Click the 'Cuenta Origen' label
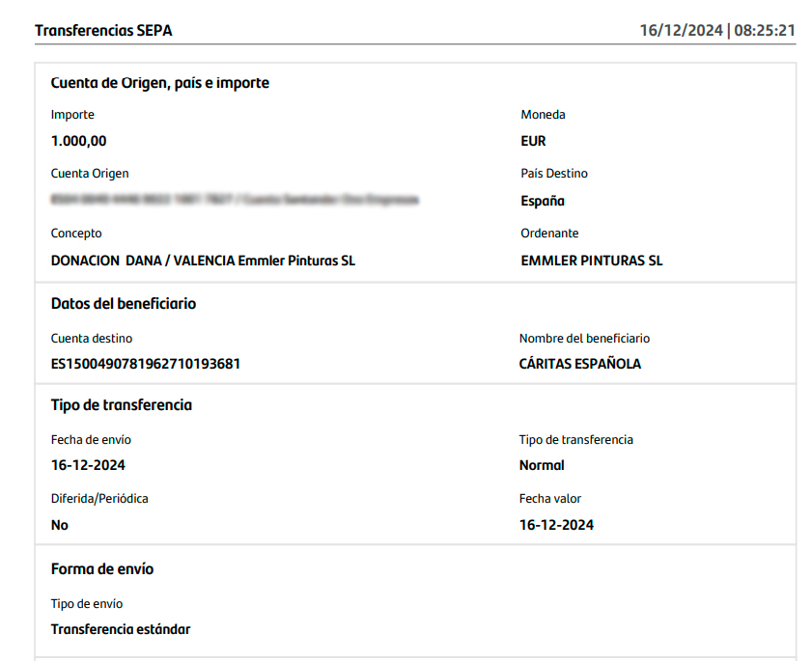 90,174
